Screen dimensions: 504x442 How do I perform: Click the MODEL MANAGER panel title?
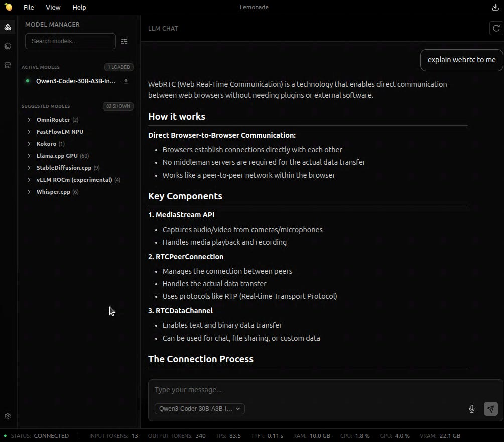point(52,25)
